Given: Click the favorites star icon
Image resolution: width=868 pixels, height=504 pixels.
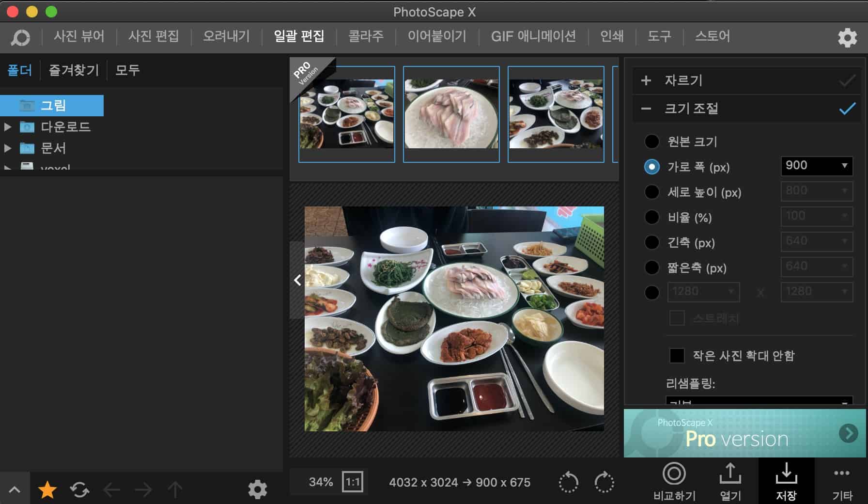Looking at the screenshot, I should pyautogui.click(x=46, y=489).
